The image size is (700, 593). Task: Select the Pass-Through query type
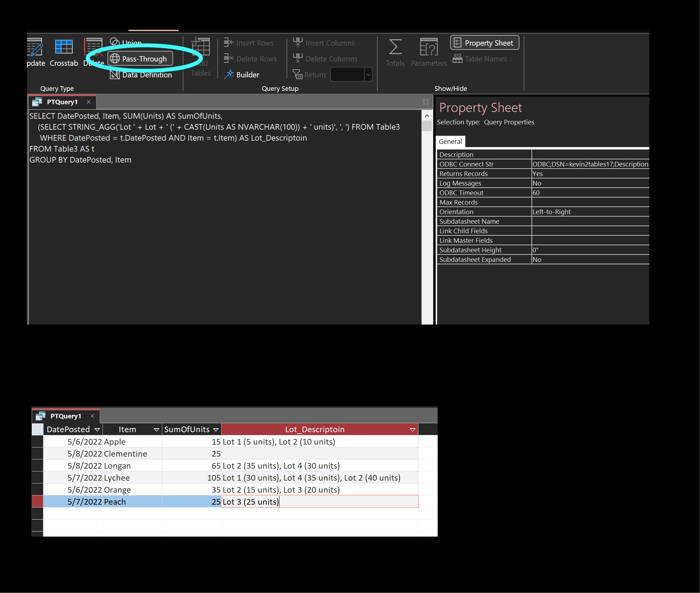click(140, 59)
